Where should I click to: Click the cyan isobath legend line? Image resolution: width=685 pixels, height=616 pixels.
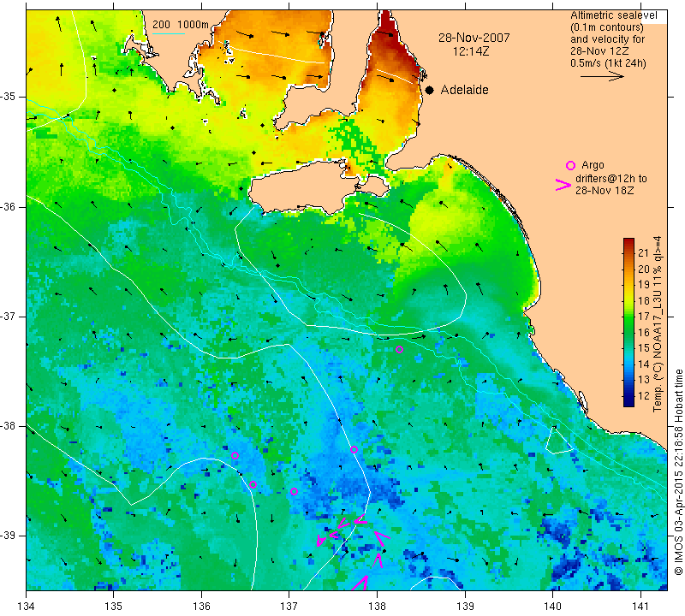169,33
